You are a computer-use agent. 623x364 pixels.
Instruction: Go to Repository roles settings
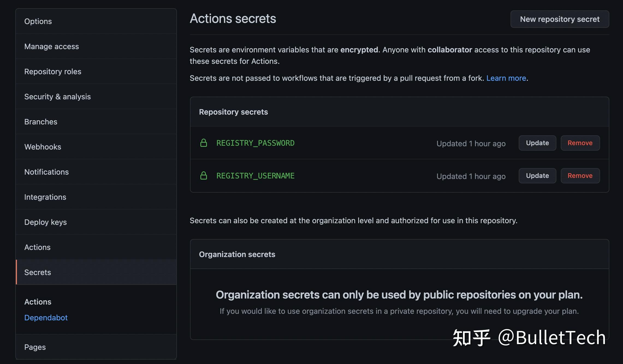pos(53,71)
